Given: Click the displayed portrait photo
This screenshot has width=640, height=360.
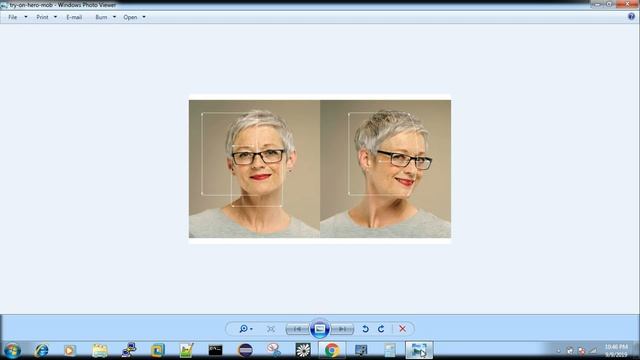Looking at the screenshot, I should 320,169.
